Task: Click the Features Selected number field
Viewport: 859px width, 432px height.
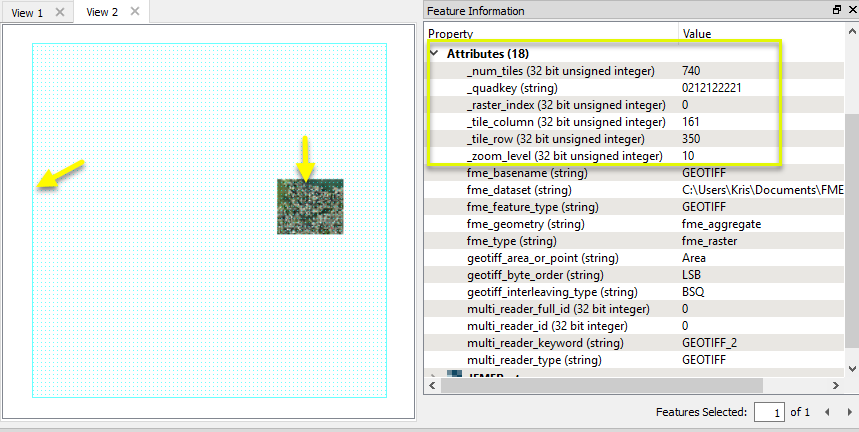Action: pyautogui.click(x=769, y=412)
